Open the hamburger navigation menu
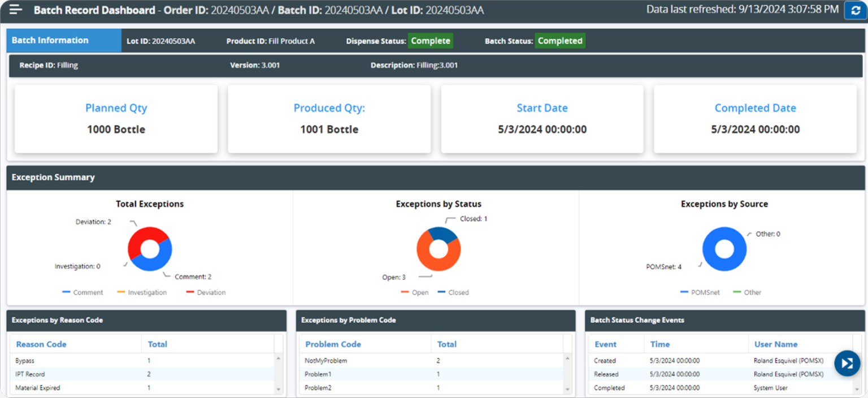This screenshot has width=868, height=398. pos(16,10)
